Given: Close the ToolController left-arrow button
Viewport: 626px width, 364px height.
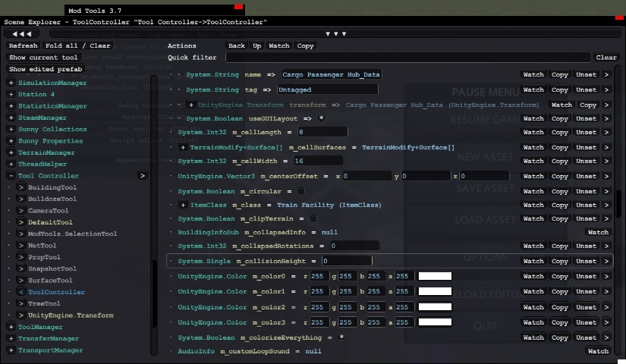Looking at the screenshot, I should [x=21, y=292].
